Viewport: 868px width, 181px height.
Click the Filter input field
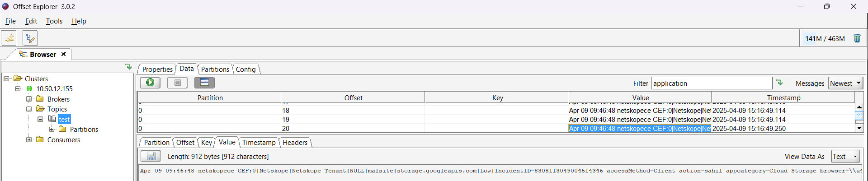coord(712,83)
